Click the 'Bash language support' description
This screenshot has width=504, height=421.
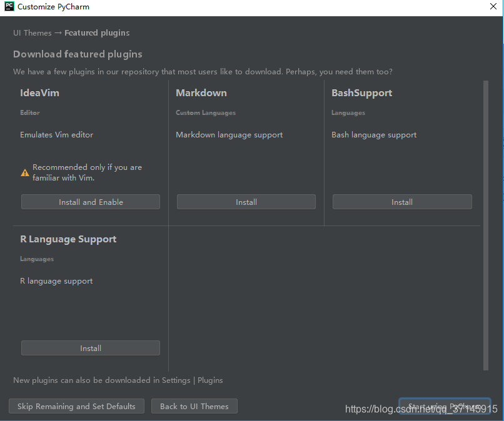pos(374,135)
